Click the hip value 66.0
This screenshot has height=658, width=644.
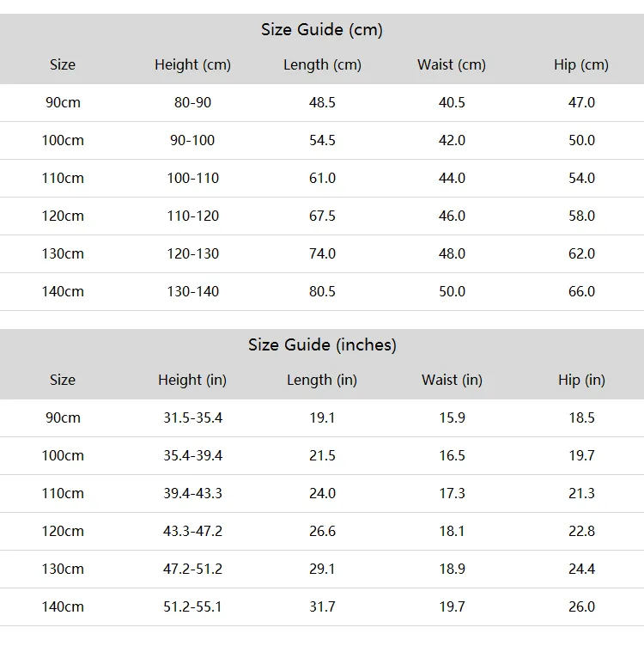[x=581, y=291]
